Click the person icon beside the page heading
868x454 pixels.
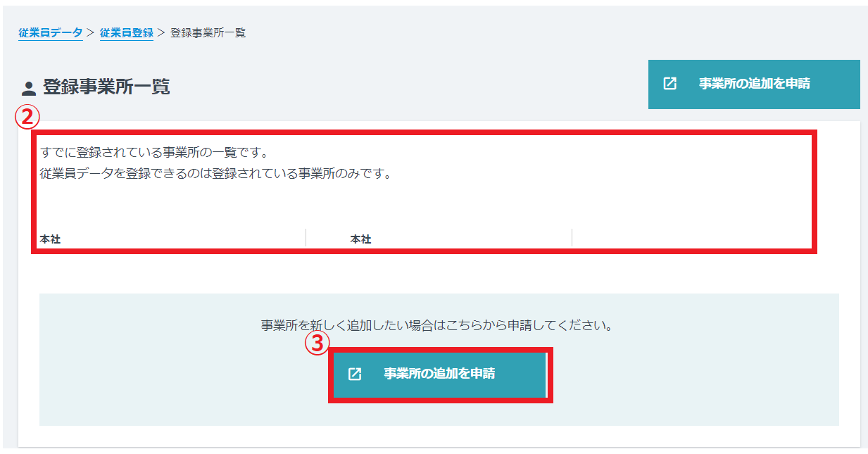(29, 89)
